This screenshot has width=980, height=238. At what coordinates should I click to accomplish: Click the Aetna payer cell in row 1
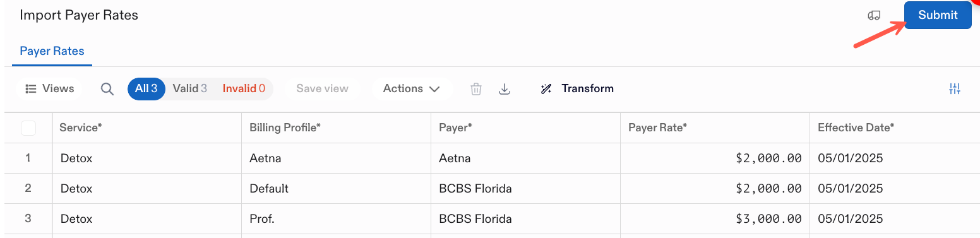pyautogui.click(x=525, y=158)
